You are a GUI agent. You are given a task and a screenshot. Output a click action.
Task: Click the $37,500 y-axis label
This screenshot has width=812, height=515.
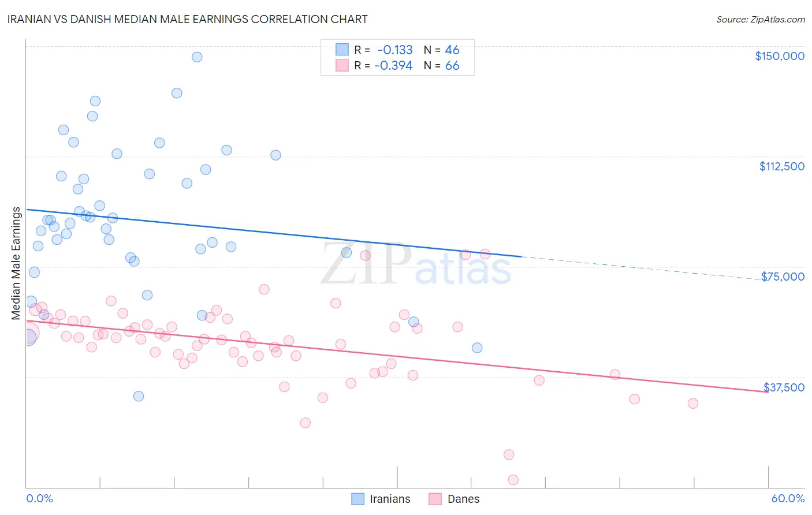pos(784,387)
